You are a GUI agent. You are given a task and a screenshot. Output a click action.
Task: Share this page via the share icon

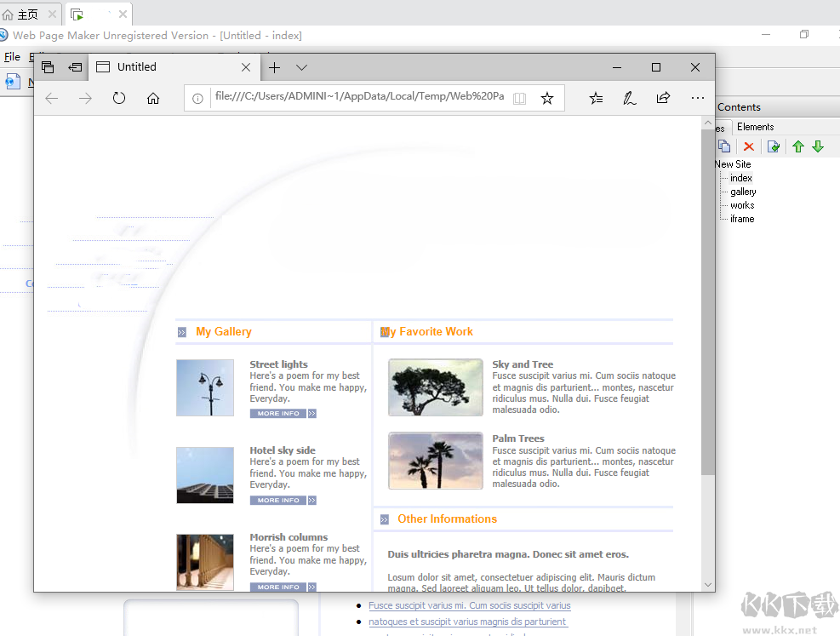click(x=663, y=98)
